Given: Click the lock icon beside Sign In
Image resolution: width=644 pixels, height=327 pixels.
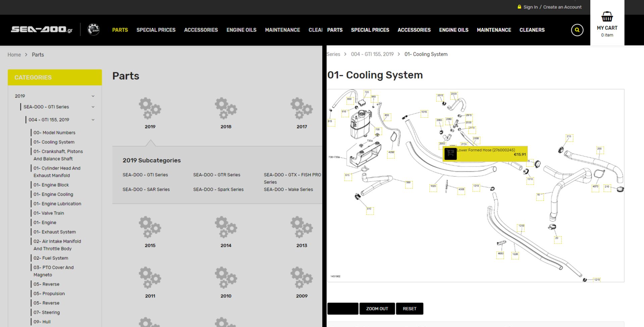Looking at the screenshot, I should pyautogui.click(x=519, y=7).
